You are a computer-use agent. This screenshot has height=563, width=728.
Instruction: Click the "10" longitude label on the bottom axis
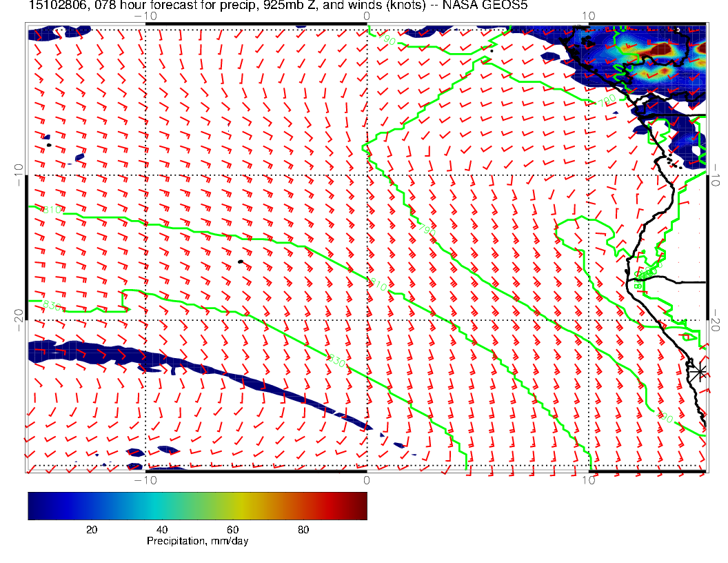588,480
